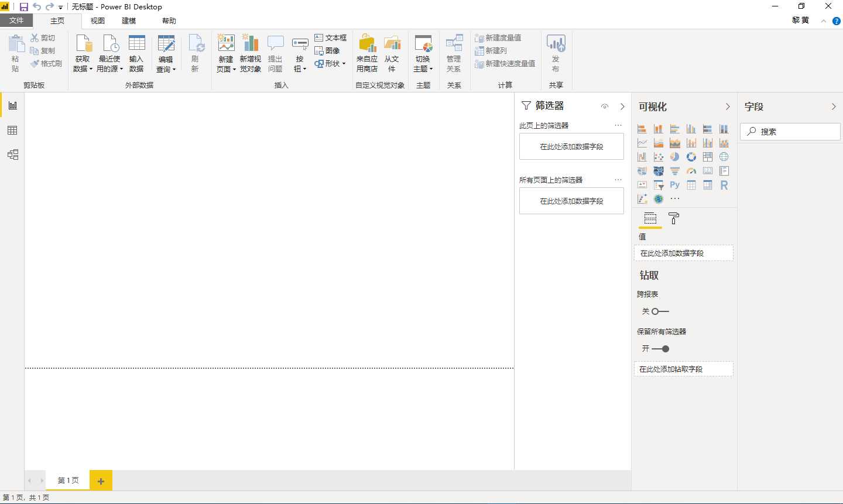Switch to the 帮助 ribbon tab
The width and height of the screenshot is (843, 504).
[169, 20]
